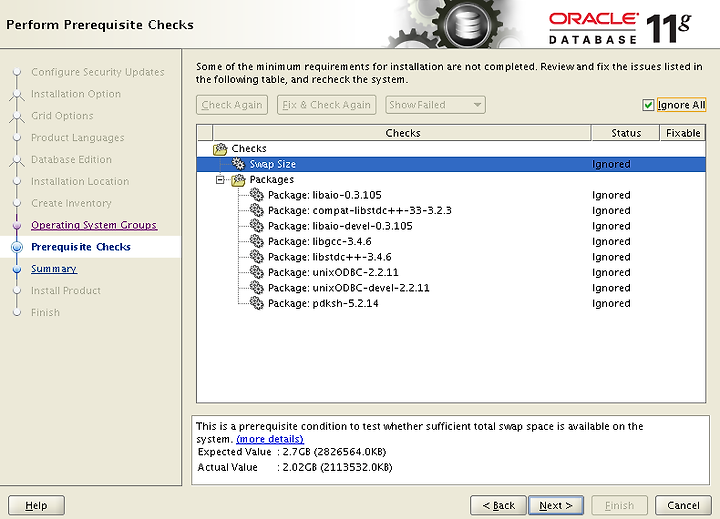Click Actual Value 2.02GB text
This screenshot has height=519, width=720.
(x=295, y=468)
